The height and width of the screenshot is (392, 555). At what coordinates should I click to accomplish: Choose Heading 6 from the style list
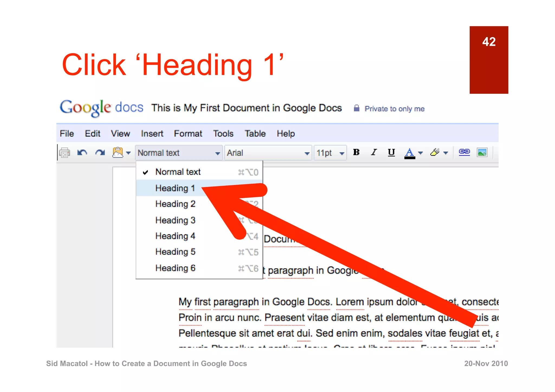click(199, 268)
